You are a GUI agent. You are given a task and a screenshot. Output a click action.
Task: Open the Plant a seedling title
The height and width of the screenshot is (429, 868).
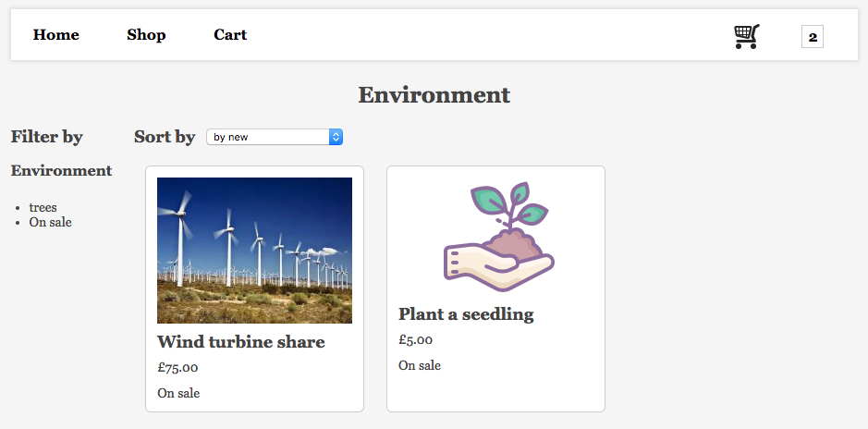466,314
